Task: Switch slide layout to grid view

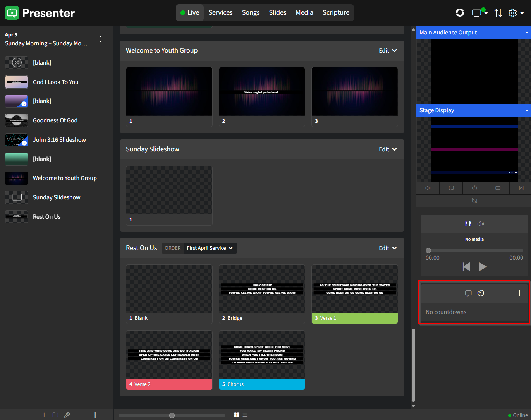Action: click(x=237, y=415)
